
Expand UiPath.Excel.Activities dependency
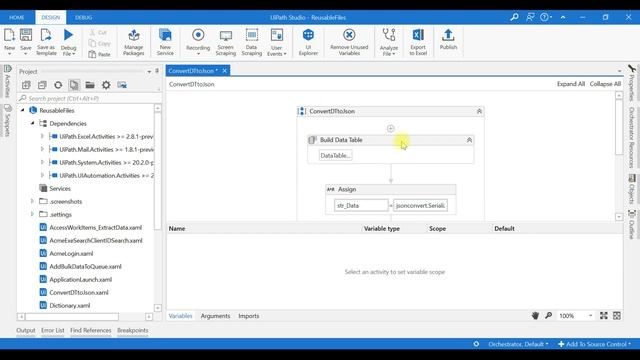[42, 136]
